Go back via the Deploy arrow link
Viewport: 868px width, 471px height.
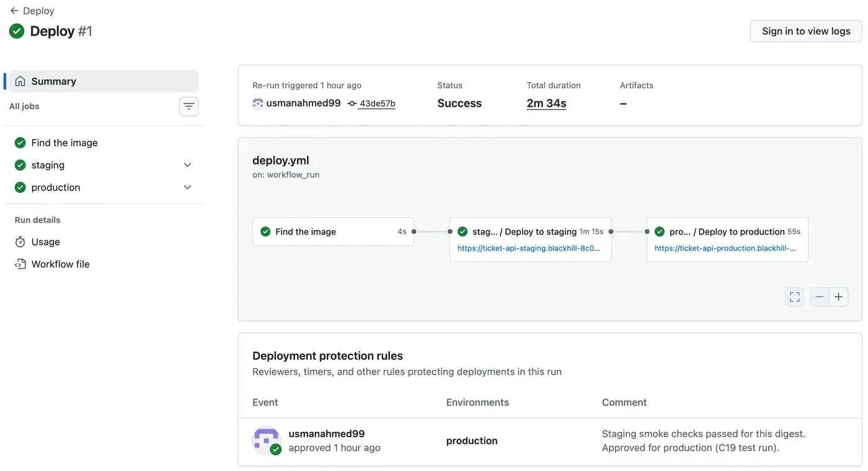32,11
